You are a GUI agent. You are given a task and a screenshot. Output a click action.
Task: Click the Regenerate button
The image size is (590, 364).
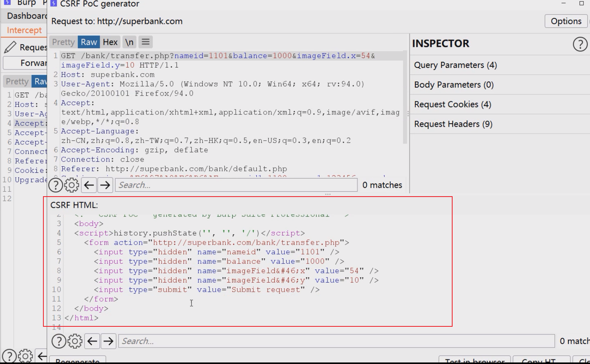pos(78,360)
